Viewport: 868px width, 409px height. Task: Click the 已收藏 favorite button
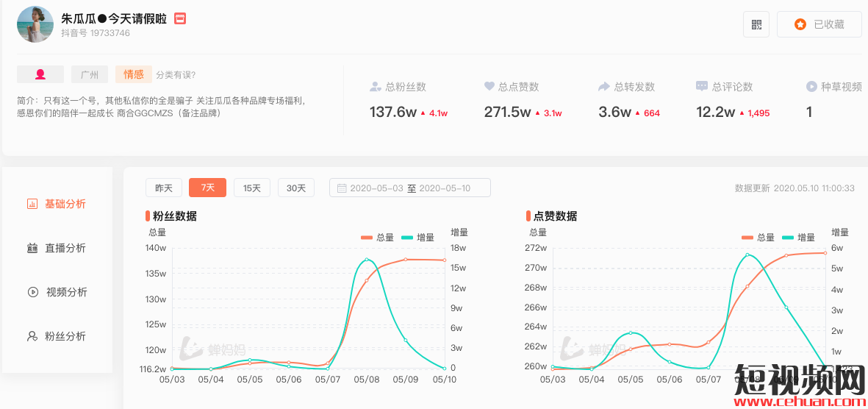pyautogui.click(x=819, y=24)
